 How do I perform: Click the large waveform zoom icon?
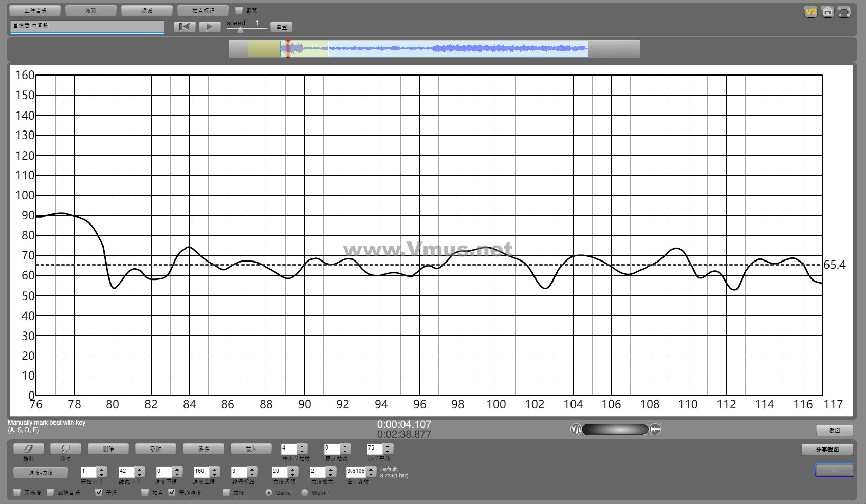pos(655,429)
